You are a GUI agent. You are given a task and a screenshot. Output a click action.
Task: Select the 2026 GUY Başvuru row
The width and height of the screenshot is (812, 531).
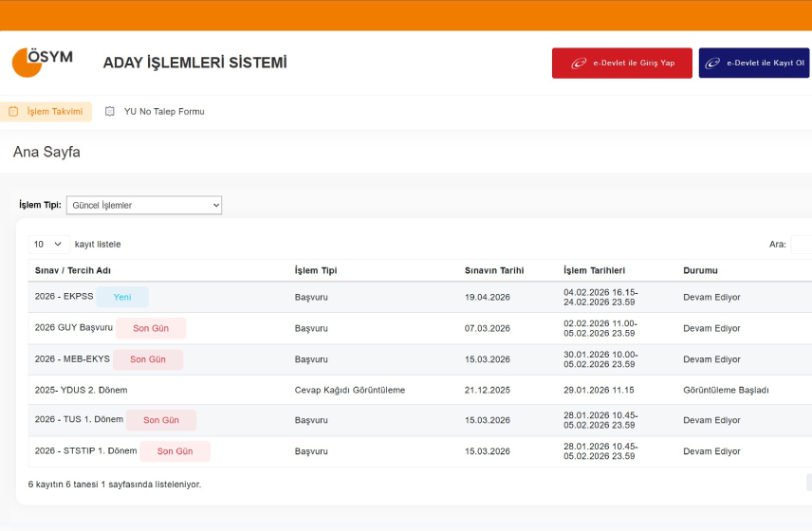(74, 328)
